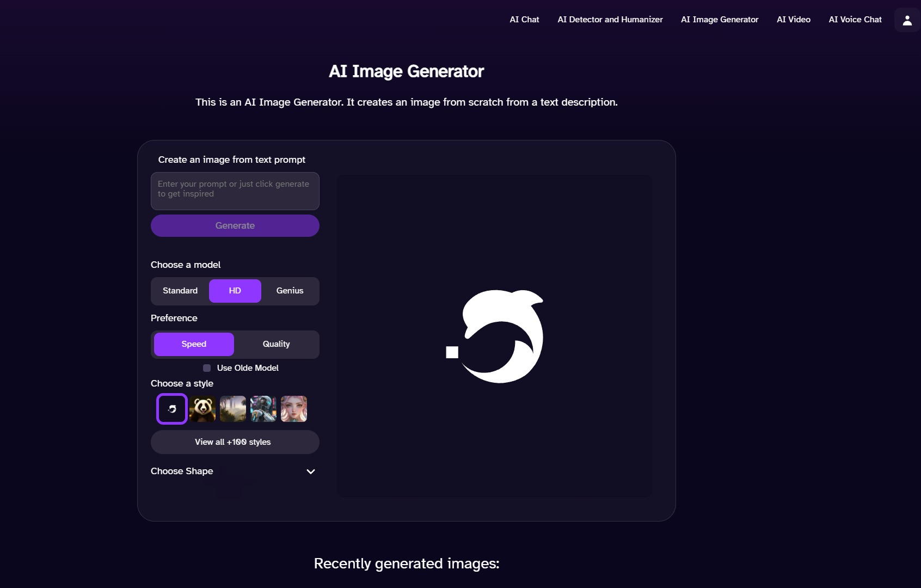Screen dimensions: 921x588
Task: Select the HD model button
Action: tap(235, 291)
